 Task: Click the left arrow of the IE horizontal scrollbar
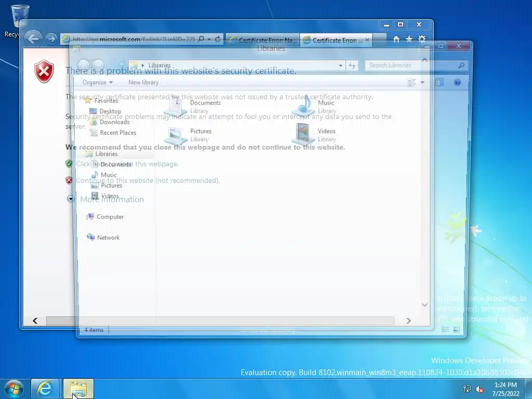[35, 321]
